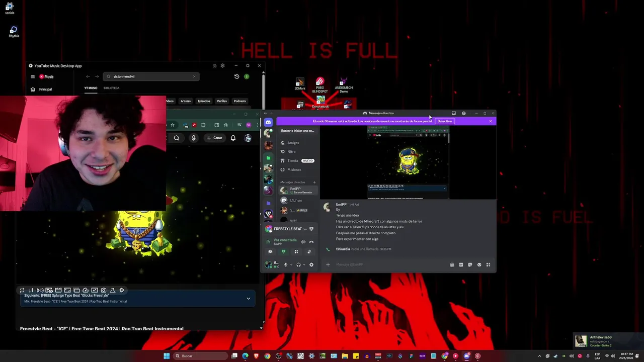
Task: Open PUBG BLINDSPOT desktop shortcut
Action: [320, 85]
